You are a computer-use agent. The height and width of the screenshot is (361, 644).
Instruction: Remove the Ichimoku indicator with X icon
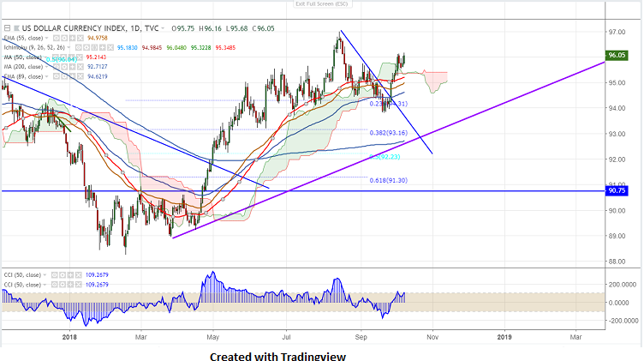110,48
